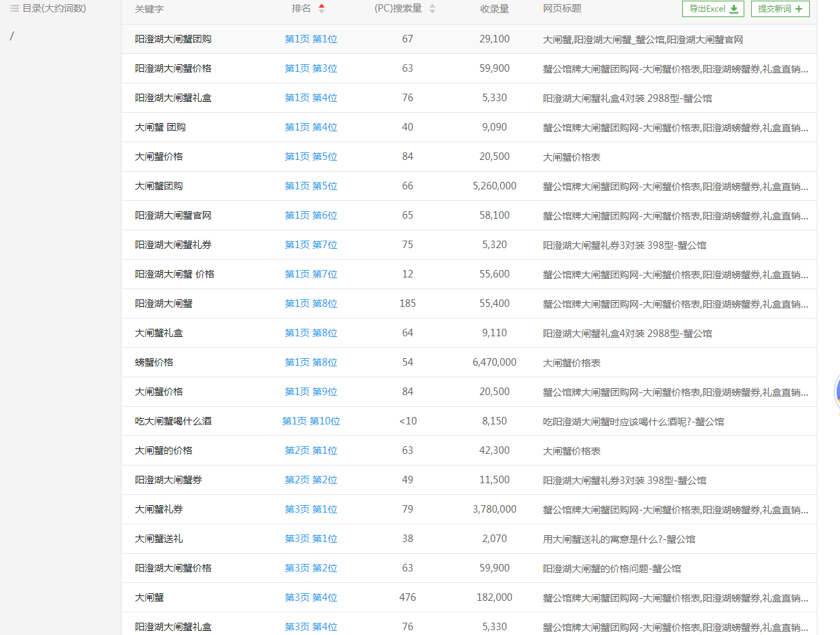The image size is (840, 635).
Task: Select keyword 螃蟹价格
Action: [154, 362]
